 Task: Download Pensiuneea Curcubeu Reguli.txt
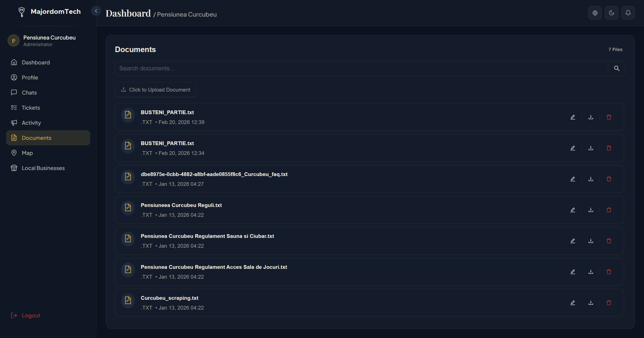(591, 209)
